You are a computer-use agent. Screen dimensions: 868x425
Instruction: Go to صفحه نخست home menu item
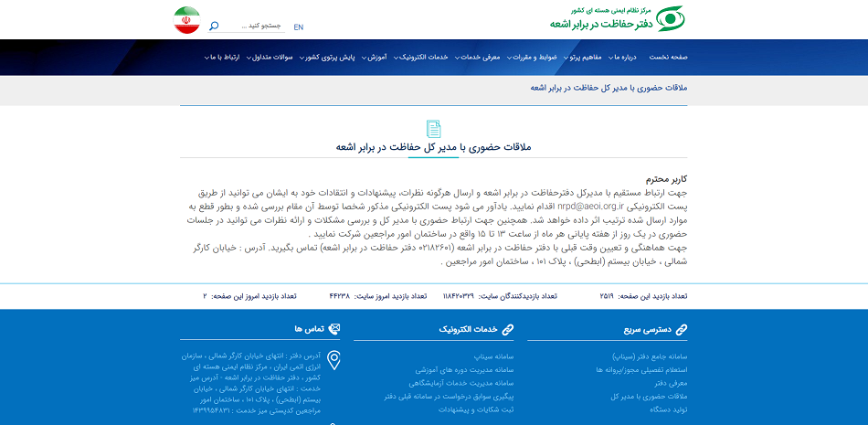pyautogui.click(x=668, y=58)
